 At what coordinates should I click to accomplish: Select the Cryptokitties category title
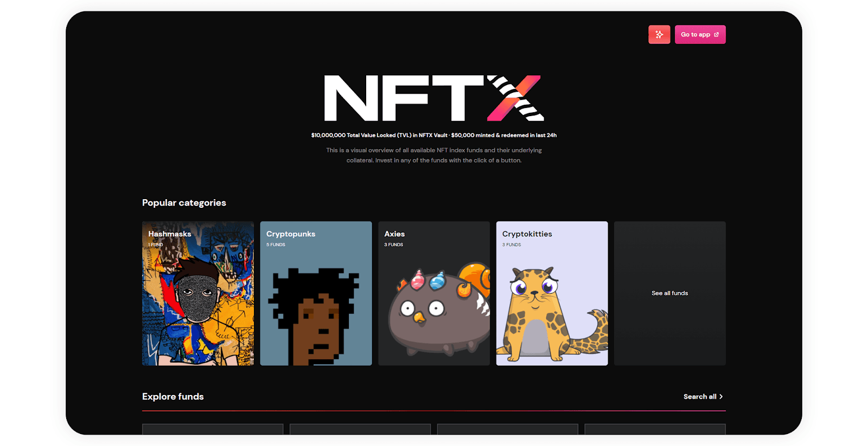527,234
